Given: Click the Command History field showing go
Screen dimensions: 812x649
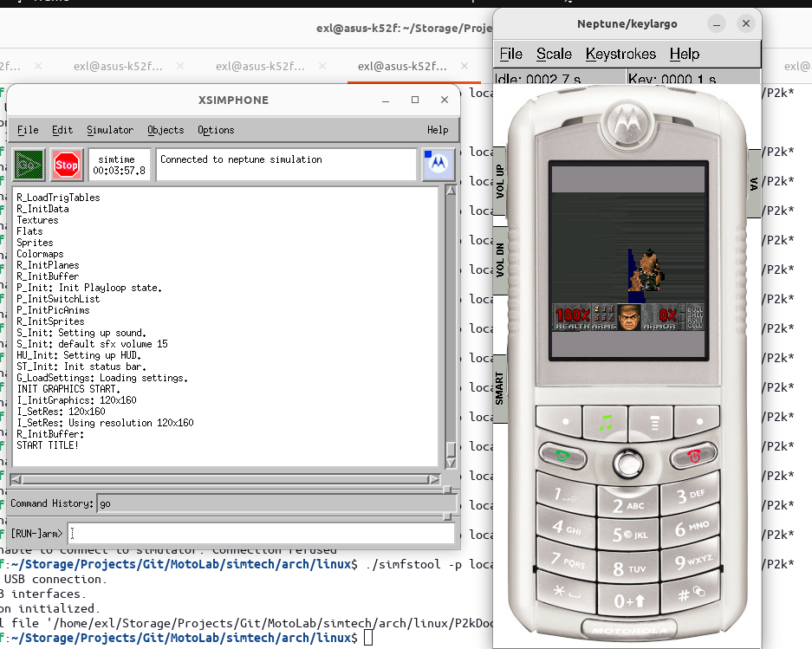Looking at the screenshot, I should click(276, 503).
